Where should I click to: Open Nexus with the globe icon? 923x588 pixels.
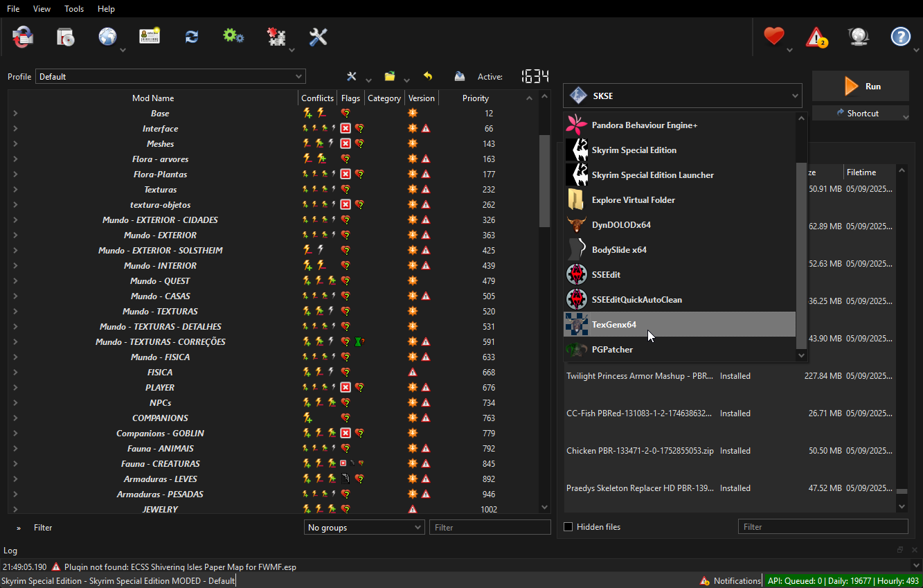[107, 37]
